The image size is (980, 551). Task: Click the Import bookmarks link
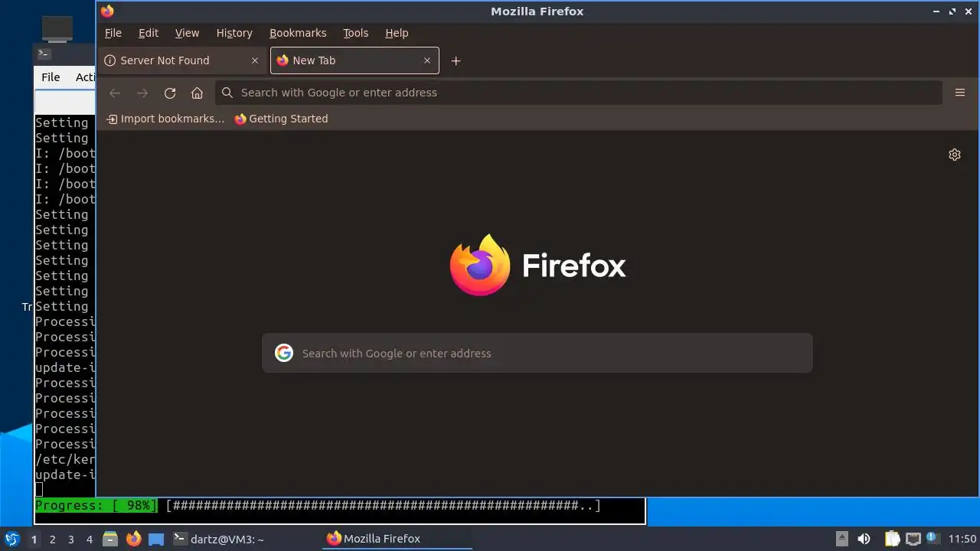point(165,119)
